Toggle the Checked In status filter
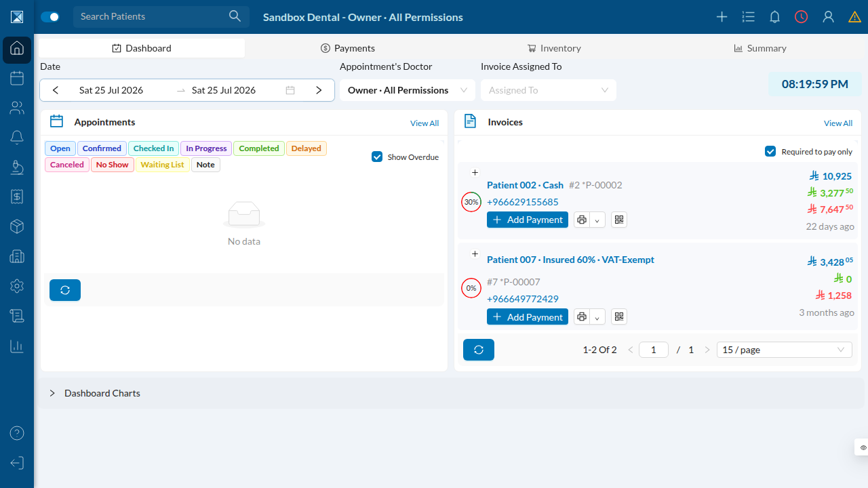 [x=153, y=148]
